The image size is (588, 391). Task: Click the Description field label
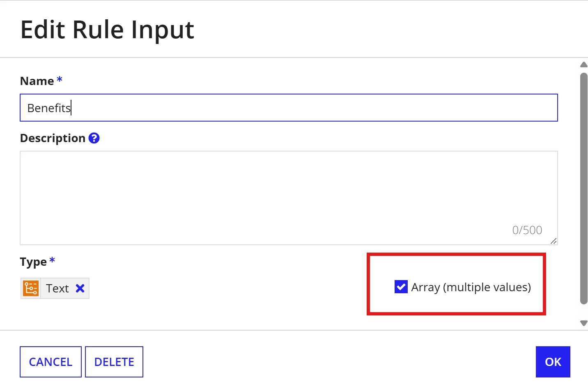click(x=53, y=138)
